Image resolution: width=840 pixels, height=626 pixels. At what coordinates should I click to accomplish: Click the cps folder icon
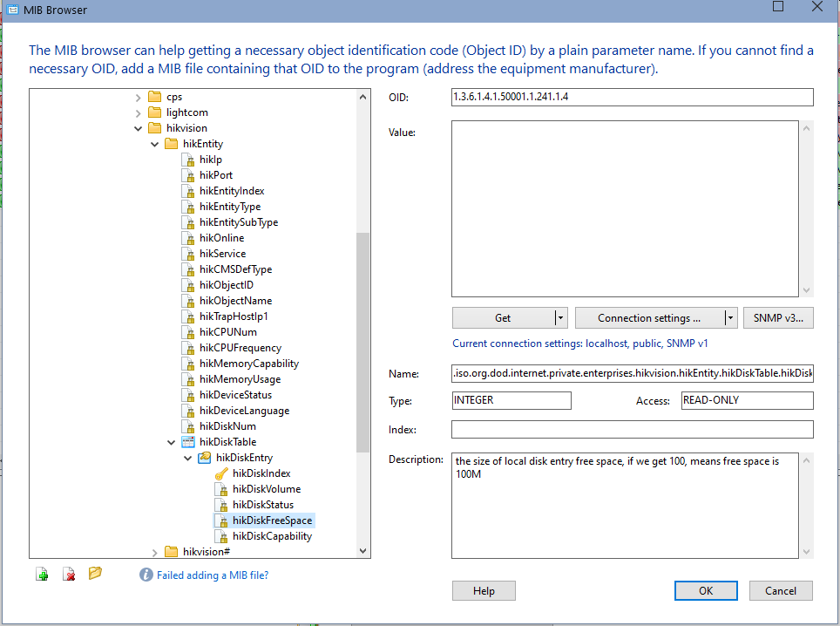click(154, 97)
